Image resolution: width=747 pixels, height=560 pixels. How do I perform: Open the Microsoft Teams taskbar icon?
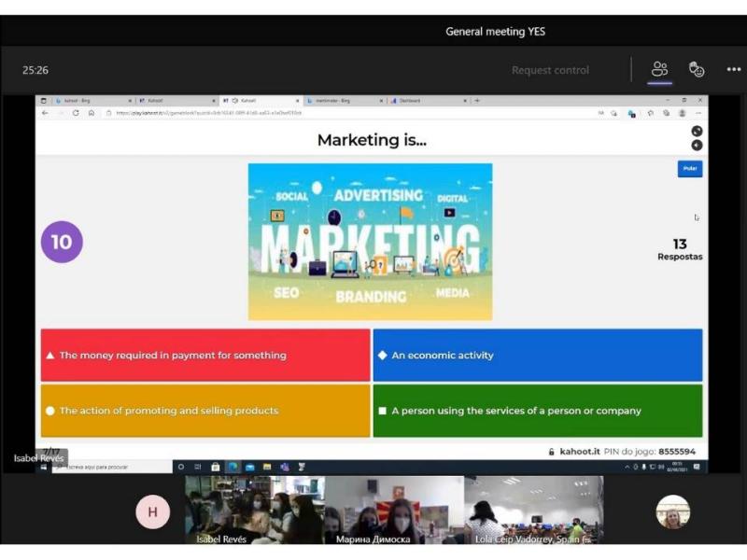[285, 468]
